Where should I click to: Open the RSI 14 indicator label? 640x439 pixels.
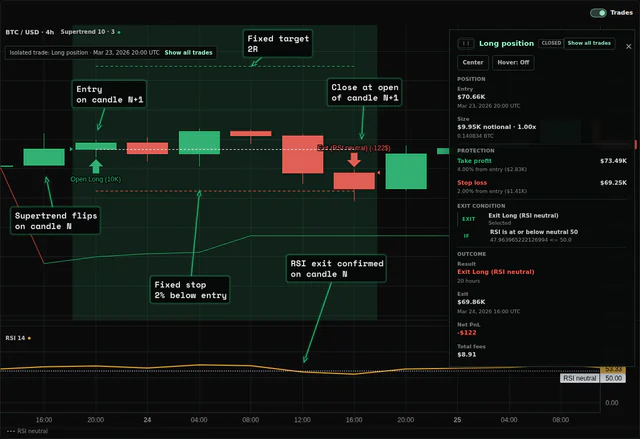[x=15, y=338]
